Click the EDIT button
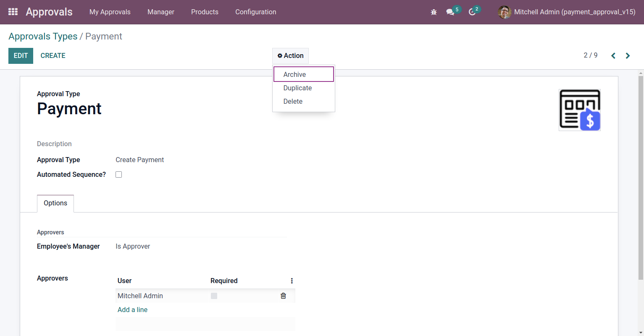This screenshot has width=644, height=336. click(x=21, y=55)
